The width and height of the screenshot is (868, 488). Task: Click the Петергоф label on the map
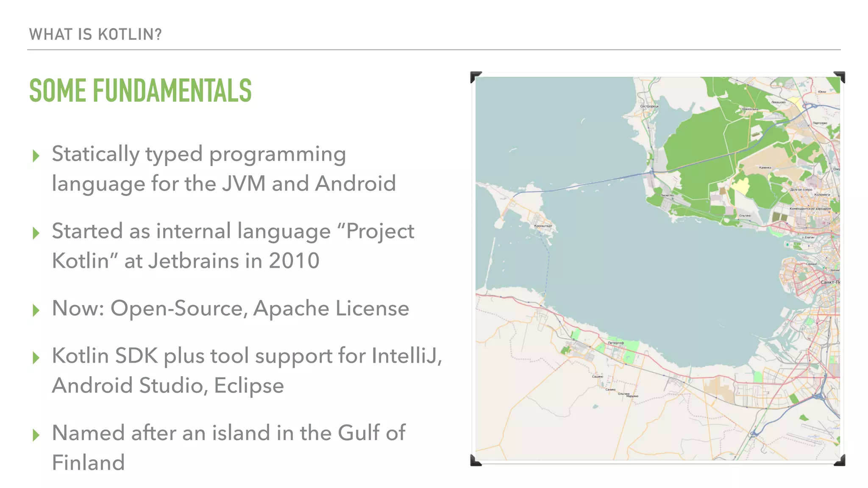pyautogui.click(x=615, y=343)
